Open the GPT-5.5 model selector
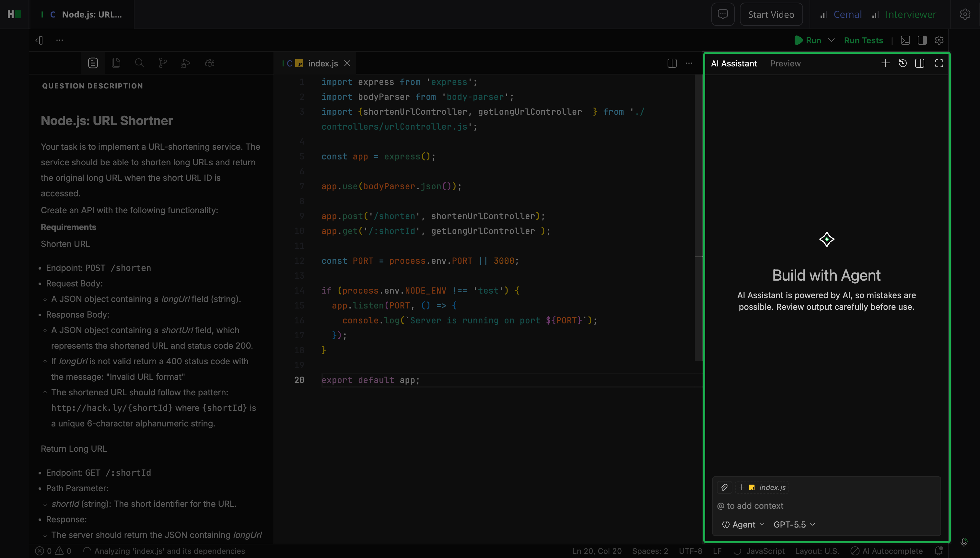Screen dimensions: 980x558 [x=794, y=525]
